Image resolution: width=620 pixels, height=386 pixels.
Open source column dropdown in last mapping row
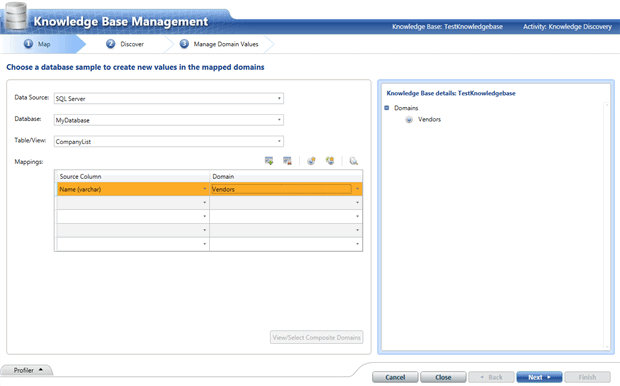pos(204,244)
